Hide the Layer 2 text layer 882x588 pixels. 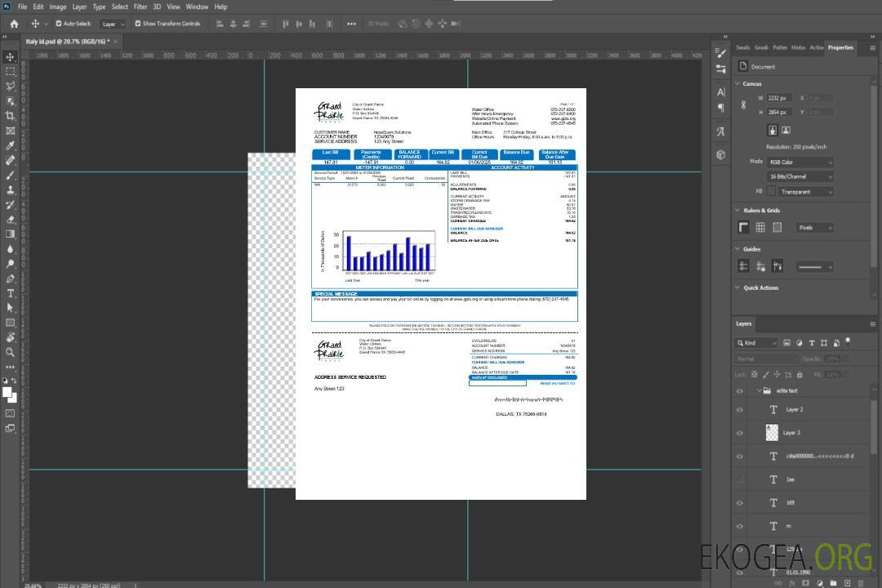[740, 409]
